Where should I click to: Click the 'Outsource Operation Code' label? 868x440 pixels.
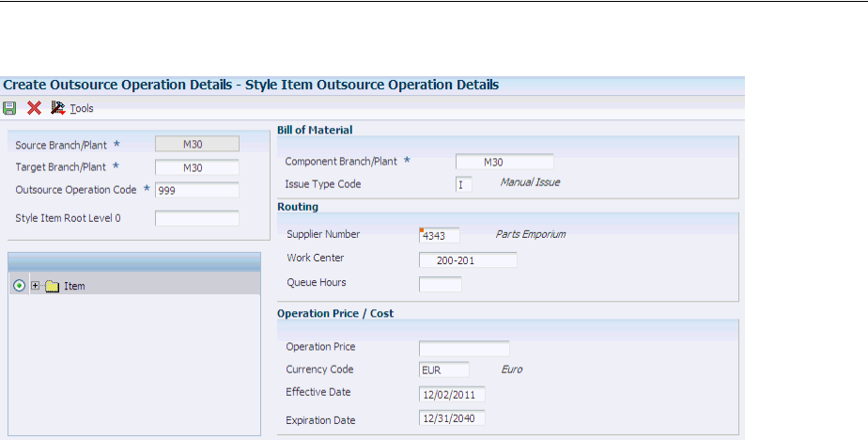pos(76,190)
